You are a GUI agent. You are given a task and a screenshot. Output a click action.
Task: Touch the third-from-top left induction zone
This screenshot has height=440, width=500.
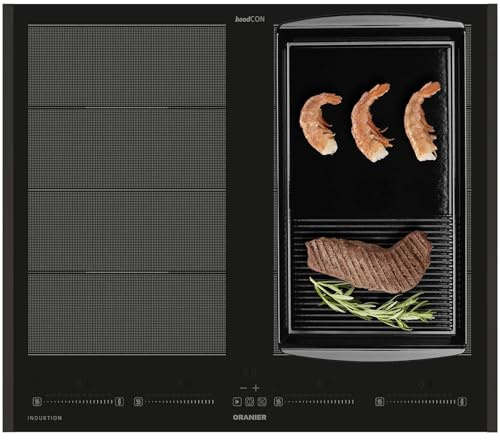click(x=127, y=231)
